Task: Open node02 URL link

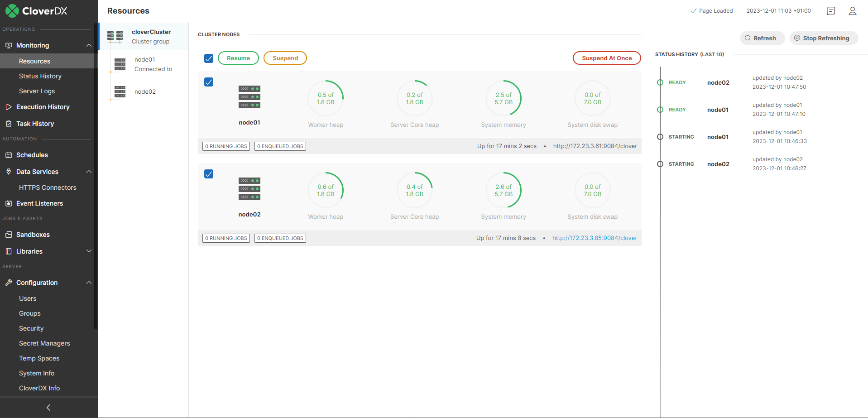Action: pos(594,238)
